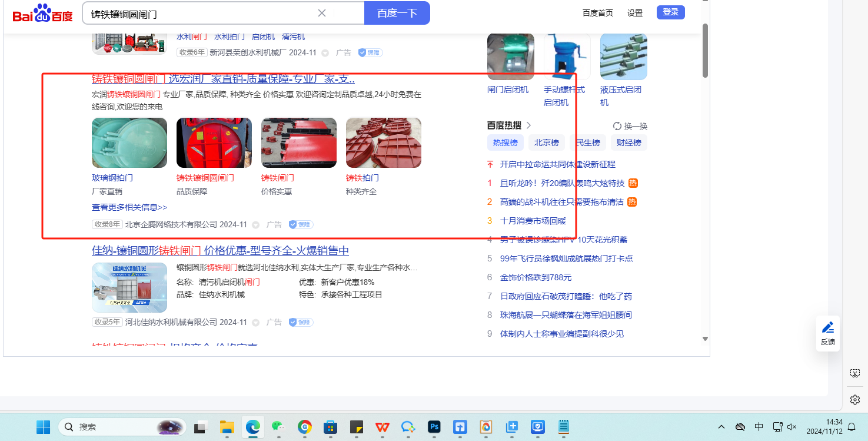This screenshot has width=868, height=441.
Task: Click the Baidu logo
Action: coord(42,13)
